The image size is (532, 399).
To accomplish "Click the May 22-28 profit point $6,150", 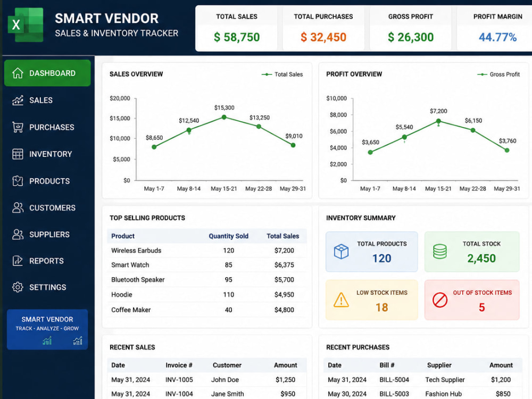I will click(473, 130).
